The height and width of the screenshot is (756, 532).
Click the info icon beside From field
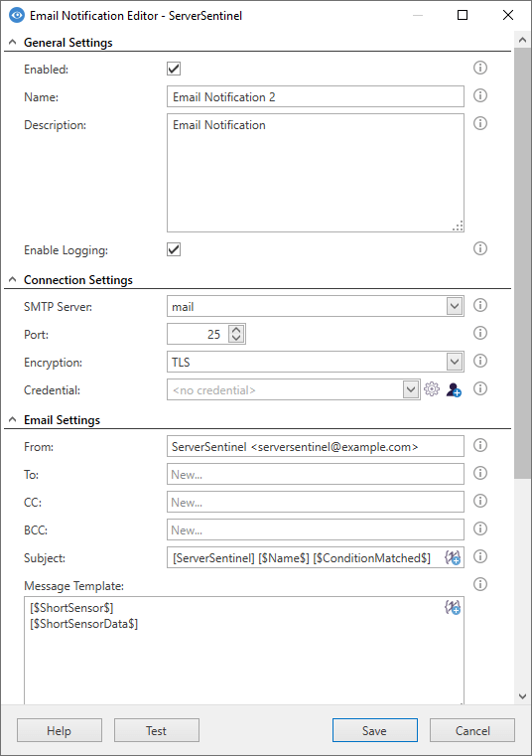point(480,445)
